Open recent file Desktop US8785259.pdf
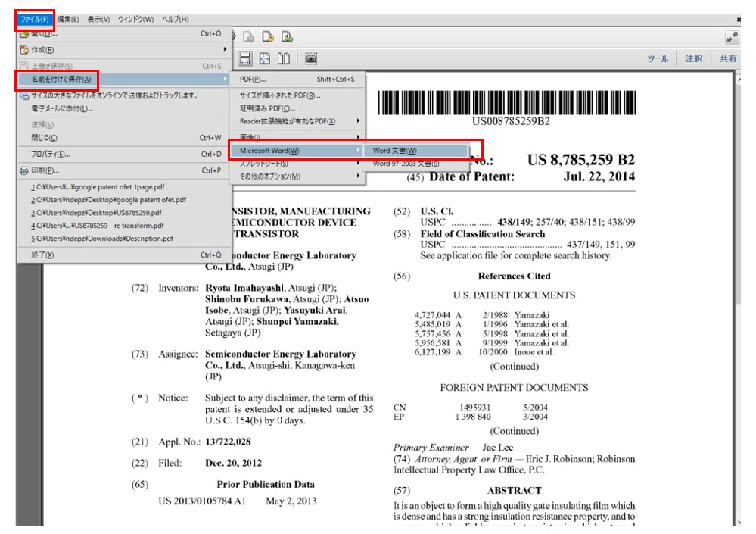 [x=124, y=213]
